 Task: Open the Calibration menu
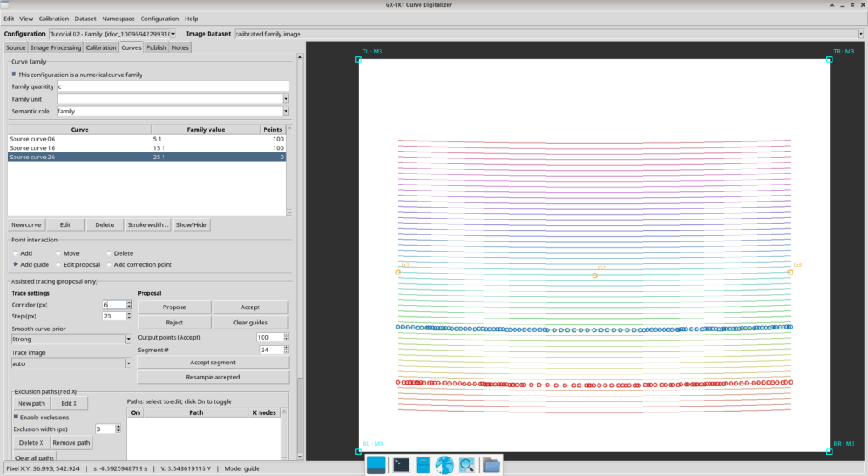point(53,19)
